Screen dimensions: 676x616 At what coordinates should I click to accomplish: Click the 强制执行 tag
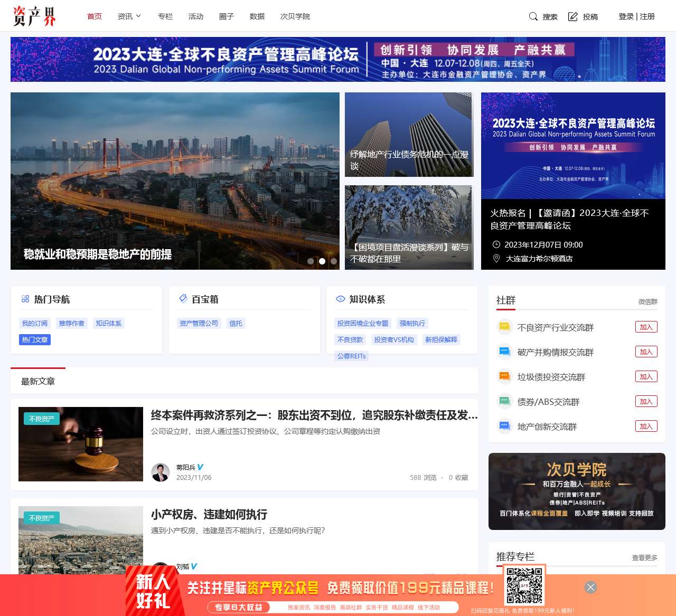point(412,324)
